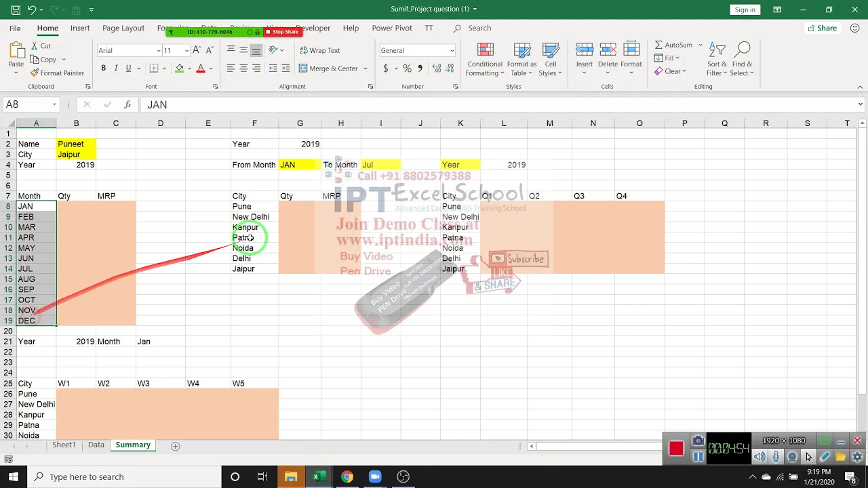Open Format as Table gallery
This screenshot has height=488, width=868.
click(522, 60)
